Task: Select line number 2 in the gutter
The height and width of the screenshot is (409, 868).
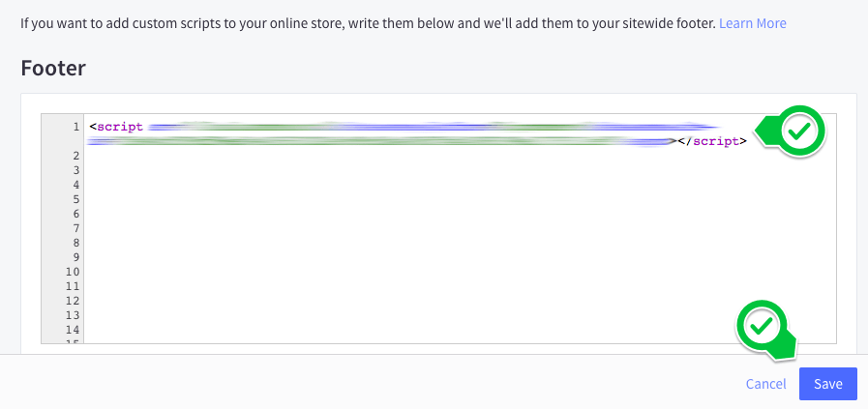Action: point(75,156)
